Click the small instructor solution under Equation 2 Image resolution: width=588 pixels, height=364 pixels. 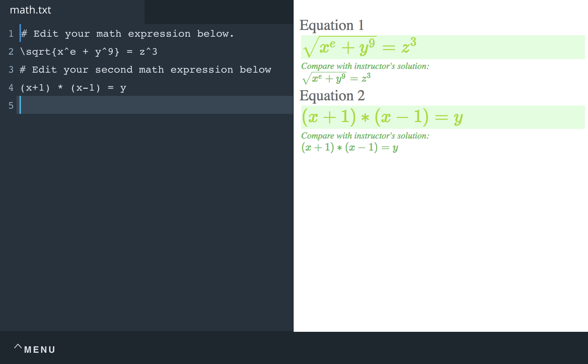pos(350,148)
